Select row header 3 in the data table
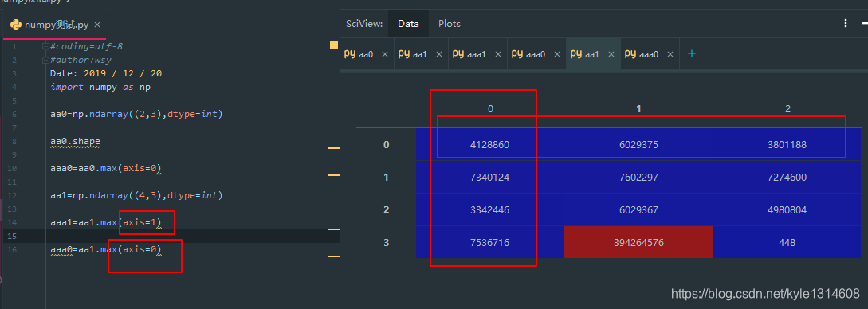 point(387,242)
